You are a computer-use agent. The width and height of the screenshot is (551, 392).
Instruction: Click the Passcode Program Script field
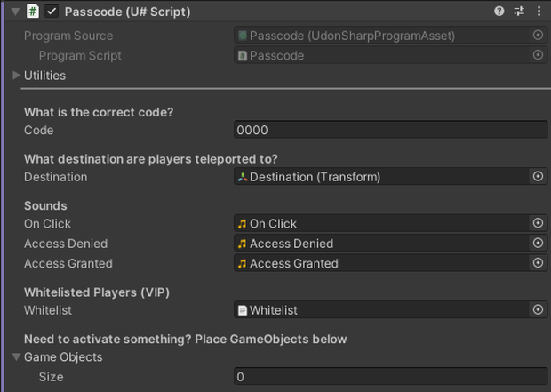tap(381, 55)
